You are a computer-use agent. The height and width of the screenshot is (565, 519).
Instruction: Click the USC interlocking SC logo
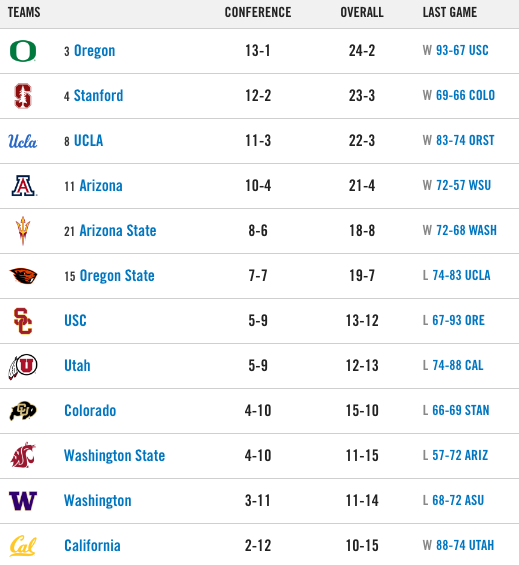23,321
